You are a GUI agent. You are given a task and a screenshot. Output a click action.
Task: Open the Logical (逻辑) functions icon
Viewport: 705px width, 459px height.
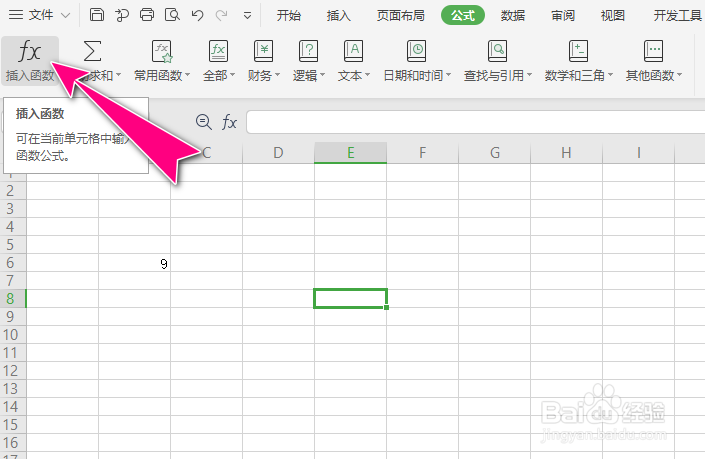(x=308, y=51)
